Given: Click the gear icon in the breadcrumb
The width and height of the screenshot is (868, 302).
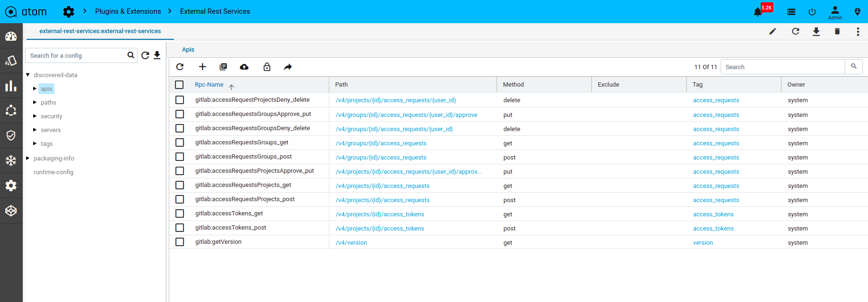Looking at the screenshot, I should pos(69,11).
